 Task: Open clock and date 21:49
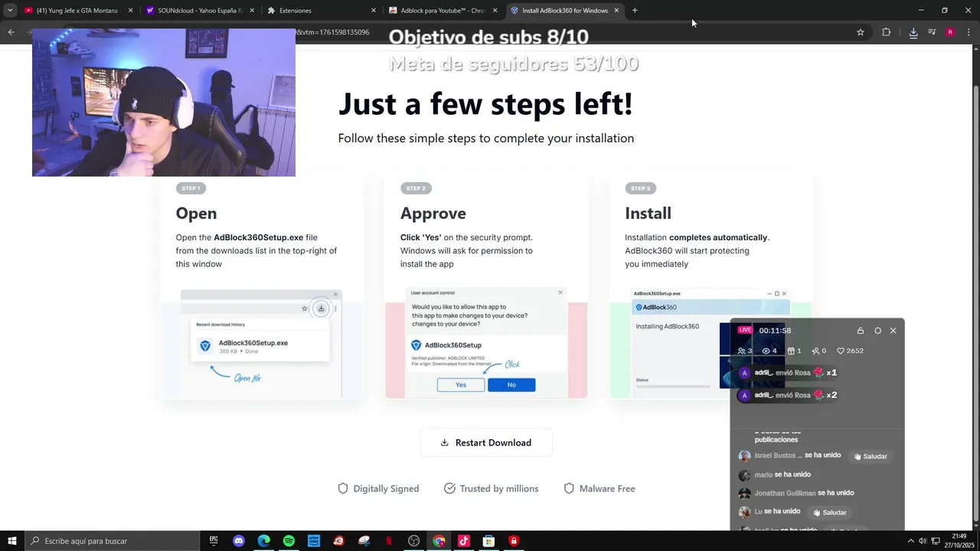959,541
